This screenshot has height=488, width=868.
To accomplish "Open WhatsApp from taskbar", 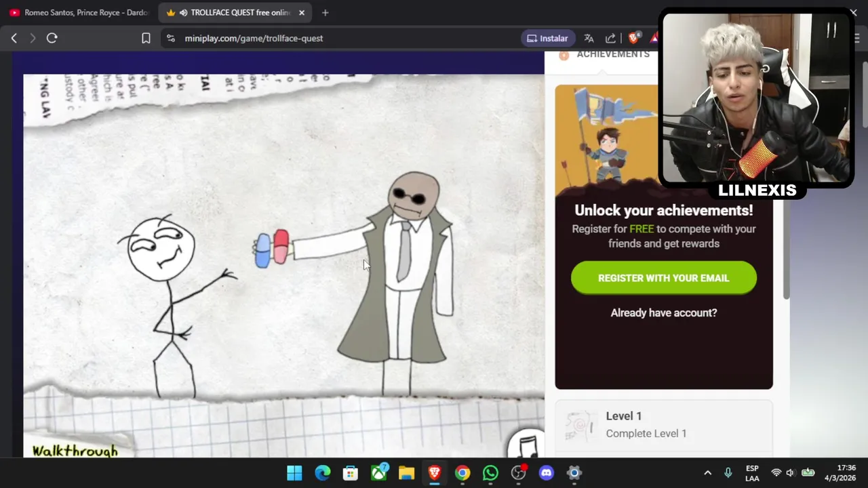I will coord(490,473).
